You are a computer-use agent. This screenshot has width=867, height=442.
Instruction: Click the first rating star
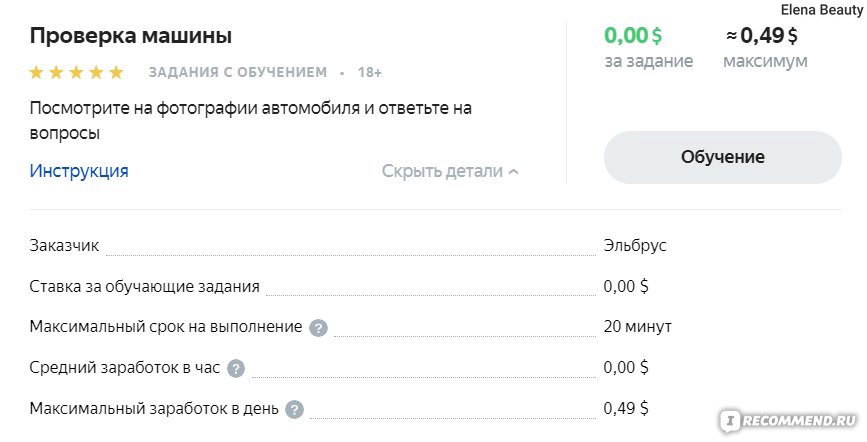pyautogui.click(x=36, y=72)
